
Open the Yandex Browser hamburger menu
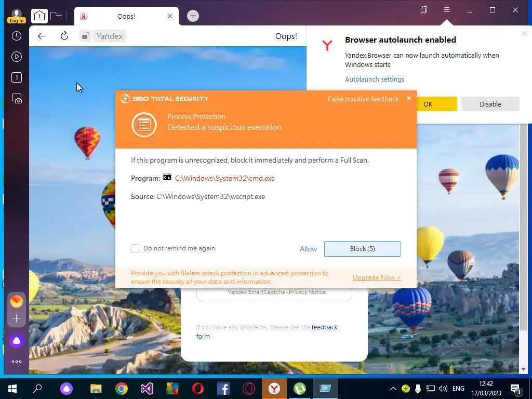(447, 10)
